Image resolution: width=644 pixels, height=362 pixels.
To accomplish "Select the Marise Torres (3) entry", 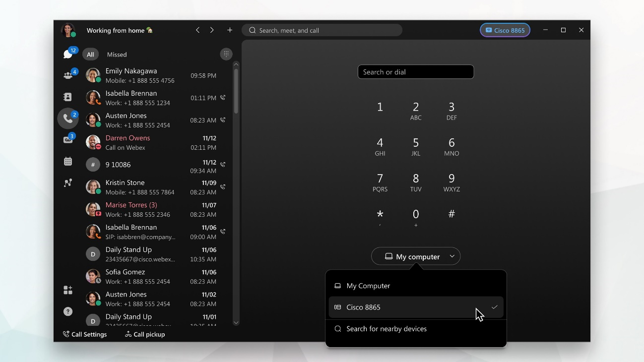I will [x=156, y=209].
